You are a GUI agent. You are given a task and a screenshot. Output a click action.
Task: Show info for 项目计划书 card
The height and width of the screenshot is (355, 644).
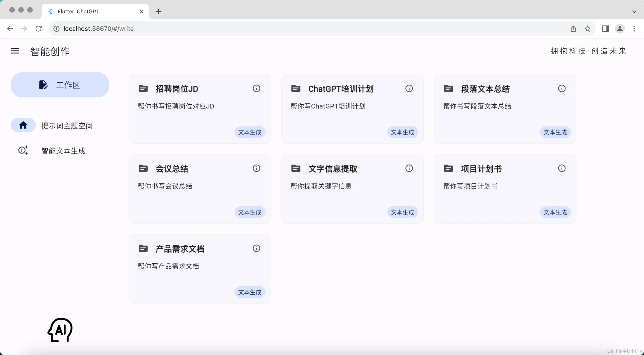click(562, 168)
